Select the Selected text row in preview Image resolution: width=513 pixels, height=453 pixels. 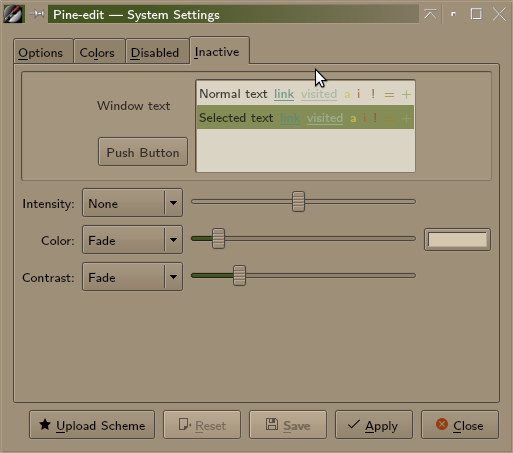coord(305,117)
